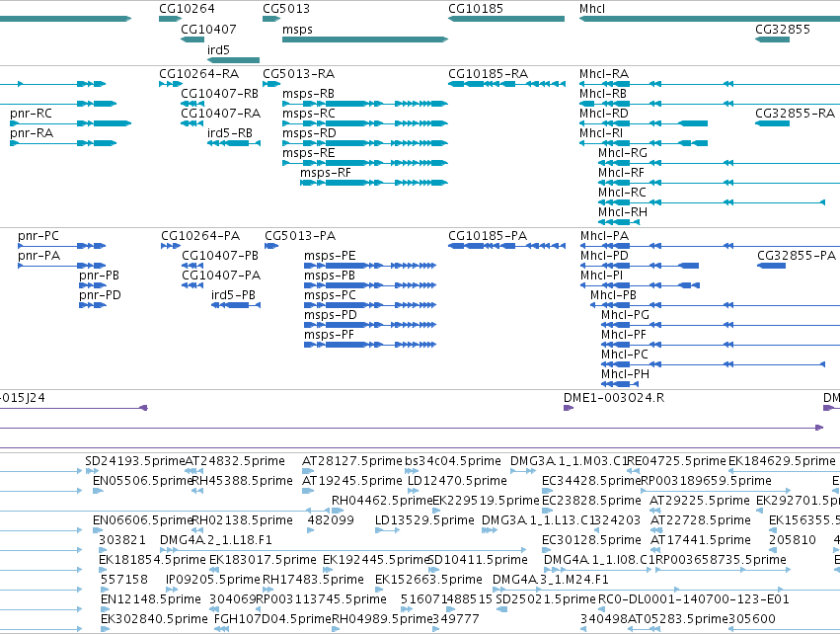Screen dimensions: 840x634
Task: Click transcript label pnr-RA
Action: pos(32,133)
